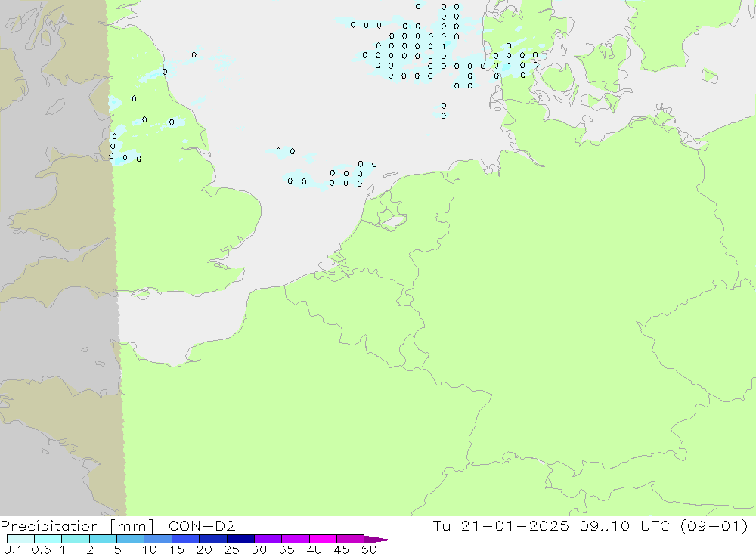Pick the 25–30 mm legend swatch
This screenshot has width=756, height=554.
[x=240, y=539]
